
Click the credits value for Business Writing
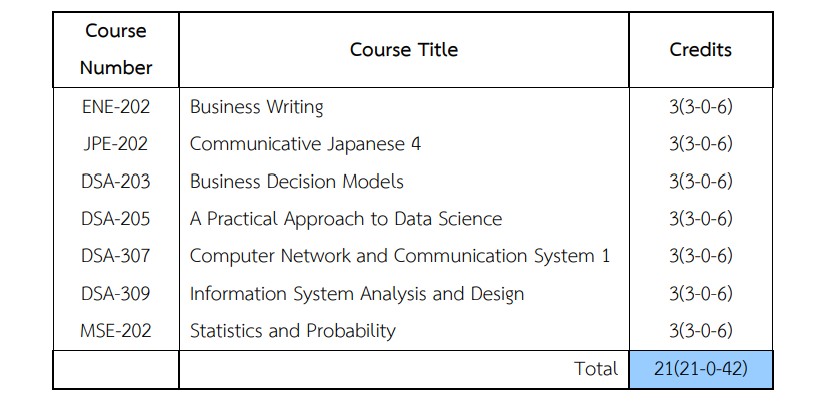700,106
